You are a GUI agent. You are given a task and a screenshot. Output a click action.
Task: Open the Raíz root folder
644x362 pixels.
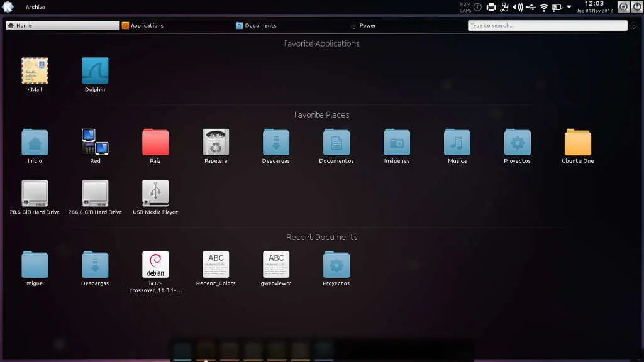click(x=155, y=146)
